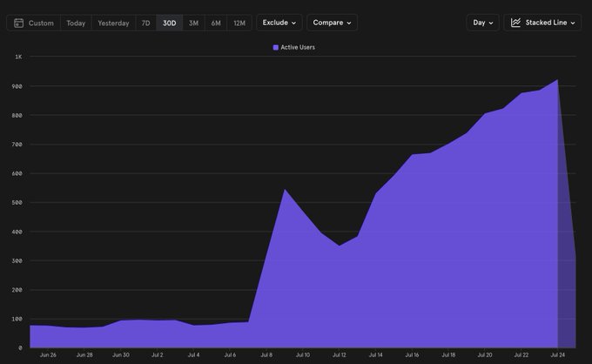Click the 1K y-axis label
This screenshot has width=592, height=364.
click(x=18, y=57)
